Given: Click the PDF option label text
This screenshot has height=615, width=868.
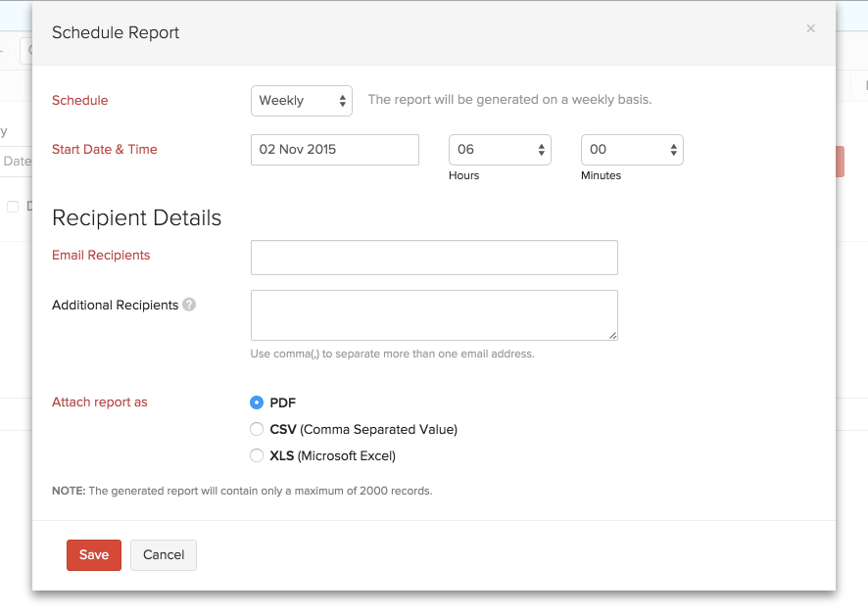Looking at the screenshot, I should click(x=283, y=402).
